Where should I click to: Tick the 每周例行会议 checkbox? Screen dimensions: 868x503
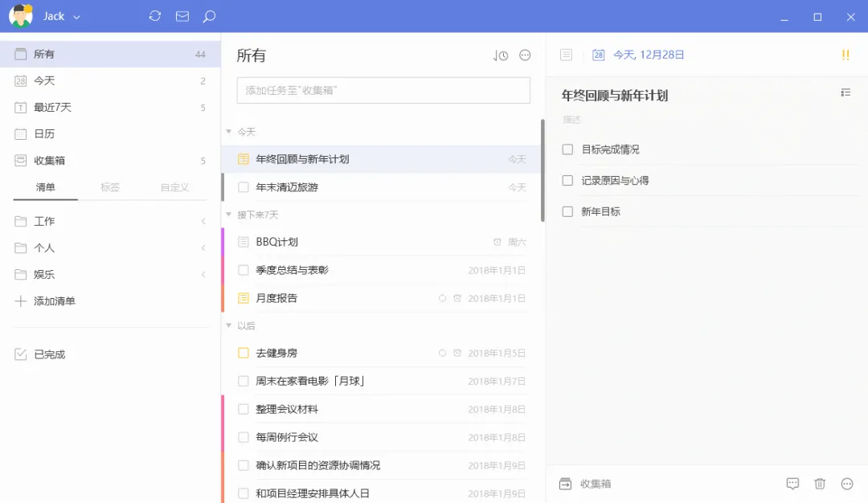(x=243, y=437)
